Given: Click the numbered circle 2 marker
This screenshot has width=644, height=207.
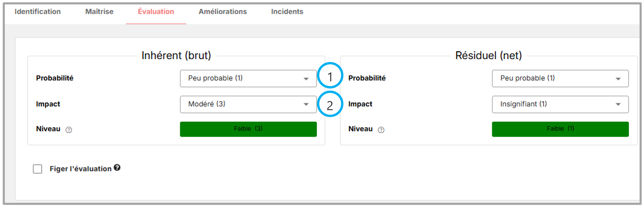Looking at the screenshot, I should pos(330,104).
